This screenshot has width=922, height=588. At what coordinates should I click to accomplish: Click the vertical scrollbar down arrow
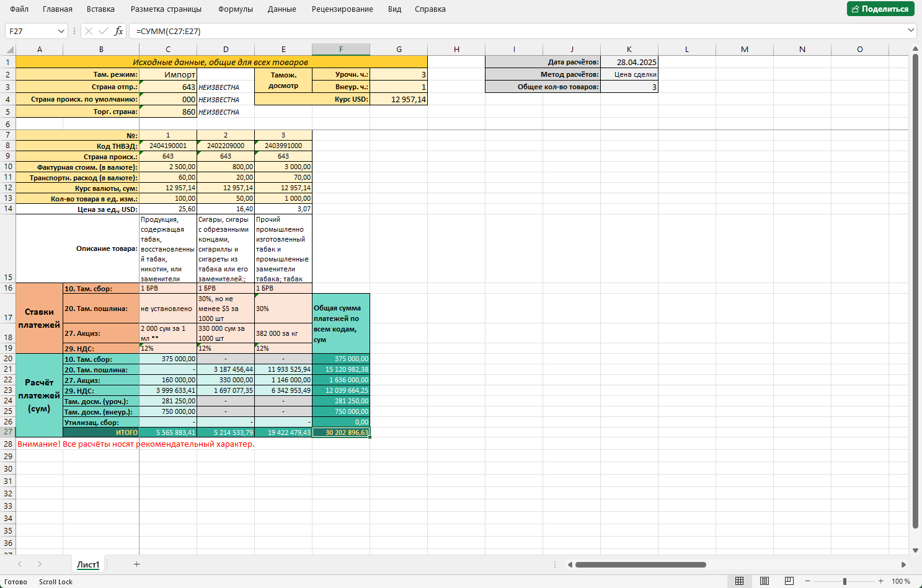click(x=915, y=550)
